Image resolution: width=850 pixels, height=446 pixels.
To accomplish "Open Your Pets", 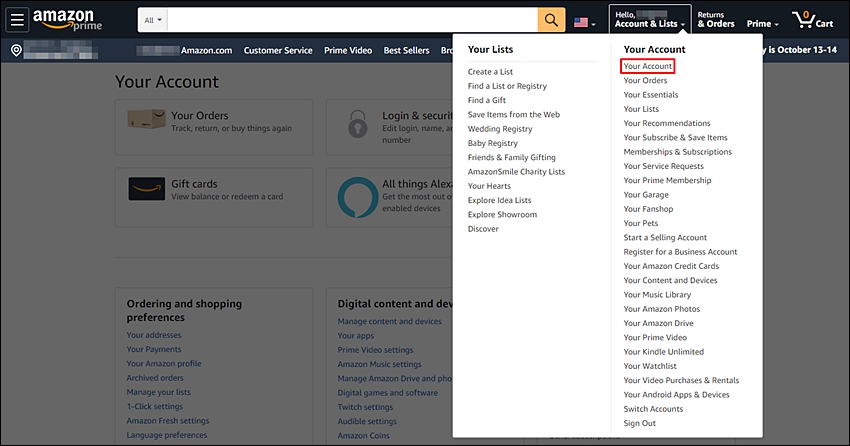I will [641, 223].
